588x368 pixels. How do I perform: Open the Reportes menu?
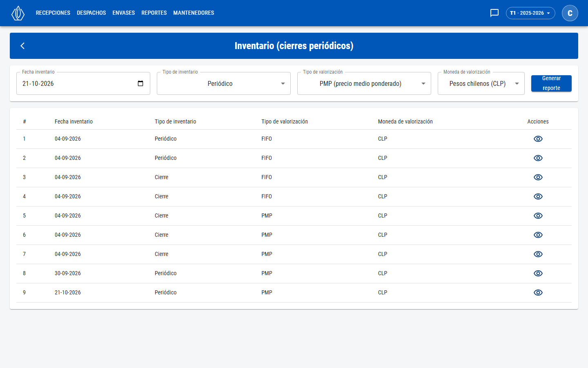(154, 13)
